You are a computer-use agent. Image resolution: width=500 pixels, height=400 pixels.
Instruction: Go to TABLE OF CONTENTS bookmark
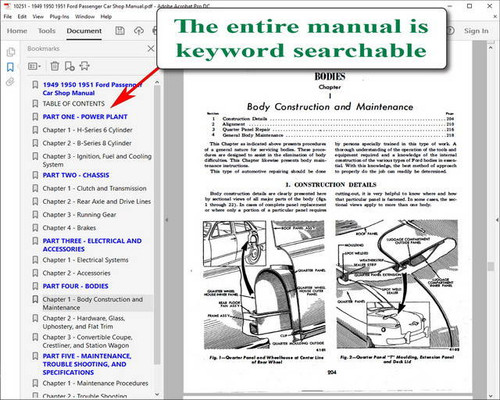tap(74, 104)
